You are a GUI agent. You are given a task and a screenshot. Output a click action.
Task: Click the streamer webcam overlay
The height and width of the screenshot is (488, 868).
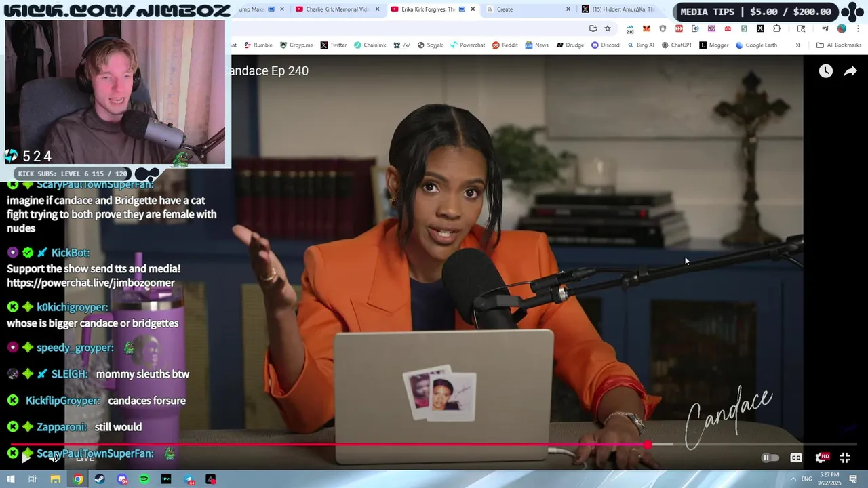pos(115,92)
